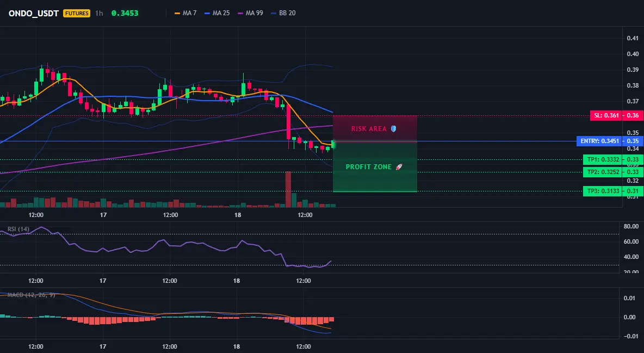Click the MACD (12, 26, 9) indicator label
The image size is (644, 353).
31,295
